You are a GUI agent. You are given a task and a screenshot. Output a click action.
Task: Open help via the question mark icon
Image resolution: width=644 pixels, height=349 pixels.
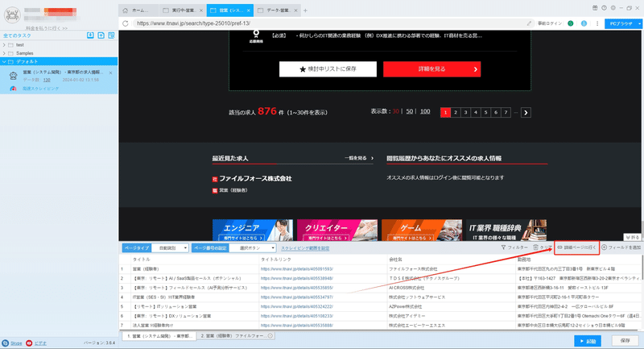pyautogui.click(x=604, y=8)
